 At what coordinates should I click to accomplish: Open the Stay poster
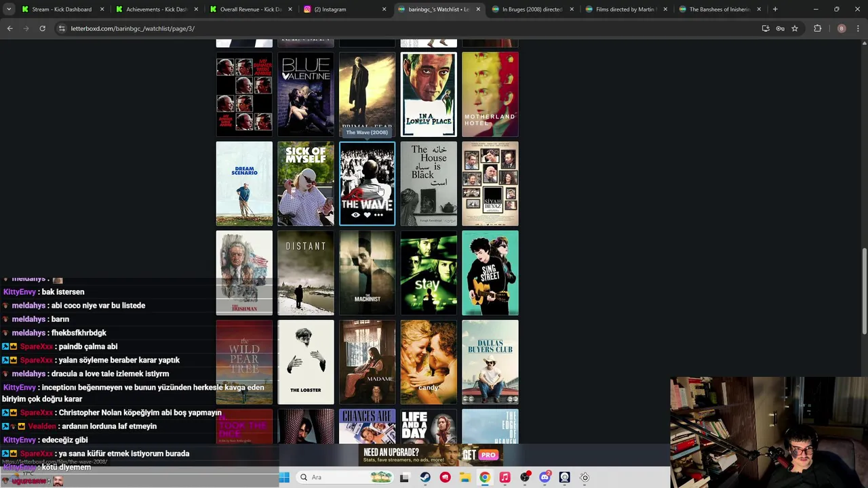[x=429, y=273]
